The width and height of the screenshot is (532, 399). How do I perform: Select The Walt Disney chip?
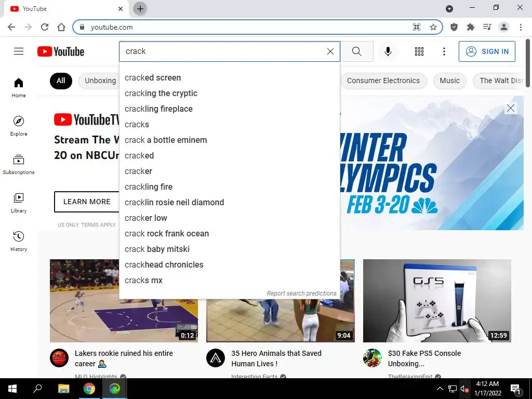pos(499,81)
